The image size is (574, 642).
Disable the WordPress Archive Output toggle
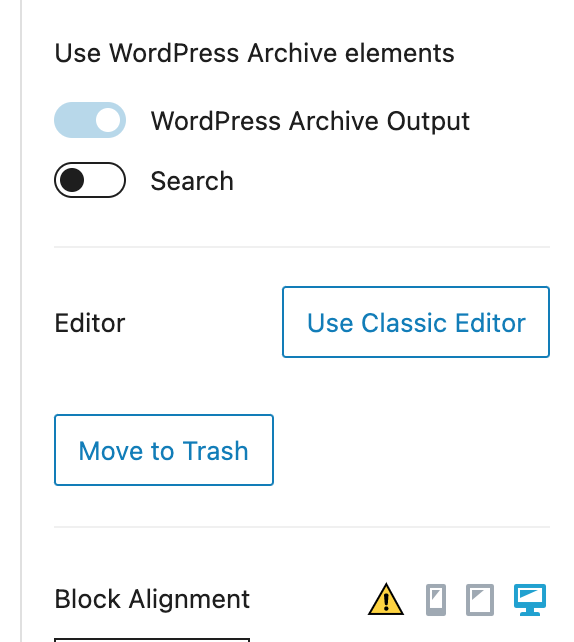click(90, 120)
